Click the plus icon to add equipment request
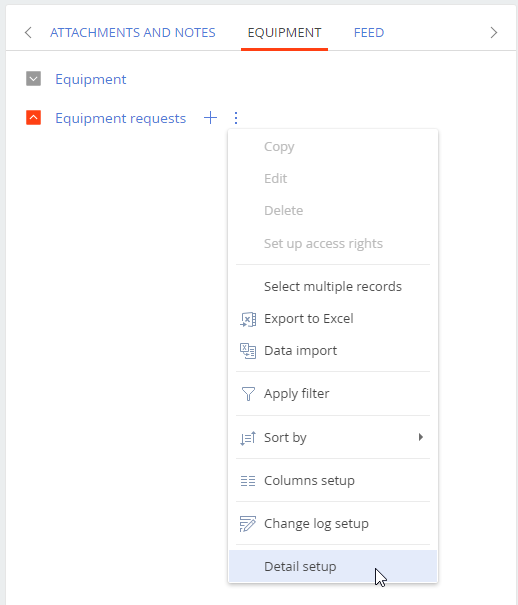Screen dimensions: 518x605 point(210,118)
